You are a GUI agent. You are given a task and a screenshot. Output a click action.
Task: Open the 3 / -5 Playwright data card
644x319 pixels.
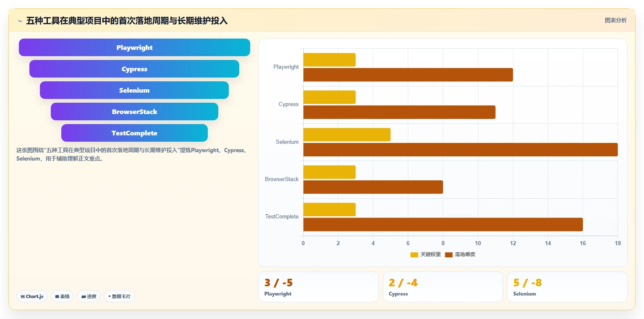point(318,287)
